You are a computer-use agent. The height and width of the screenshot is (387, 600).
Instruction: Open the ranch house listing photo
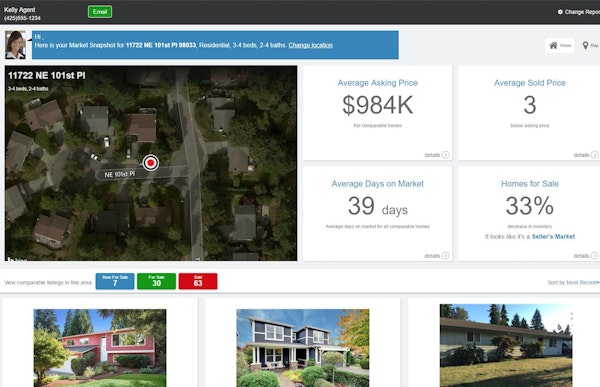(x=506, y=345)
